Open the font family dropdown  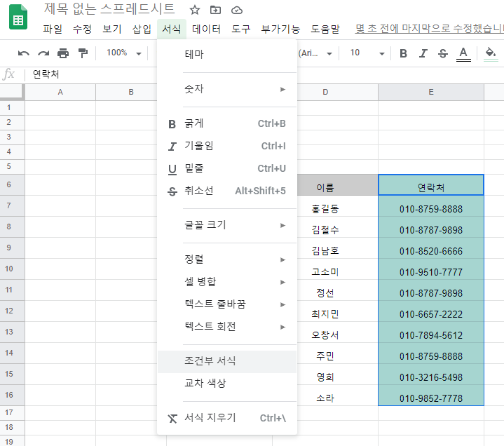(315, 53)
